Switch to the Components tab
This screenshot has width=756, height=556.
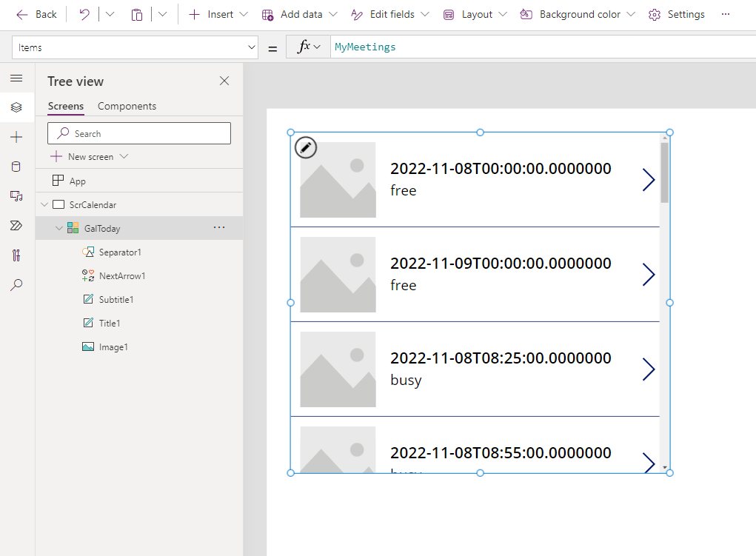click(126, 106)
